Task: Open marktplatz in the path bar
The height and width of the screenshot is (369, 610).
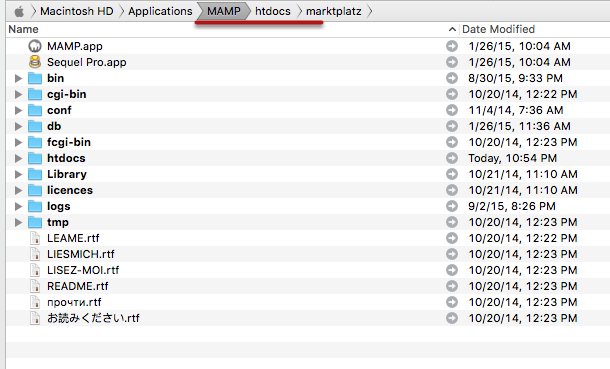Action: tap(334, 11)
